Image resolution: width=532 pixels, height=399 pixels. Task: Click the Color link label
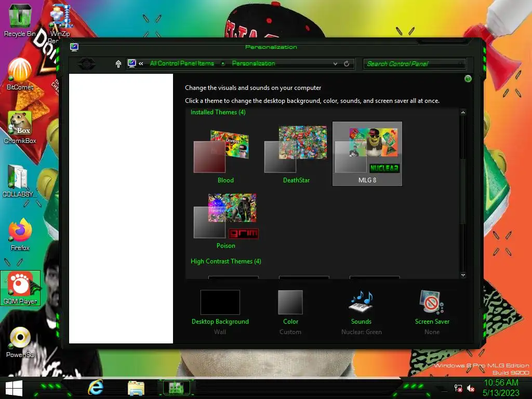point(290,321)
